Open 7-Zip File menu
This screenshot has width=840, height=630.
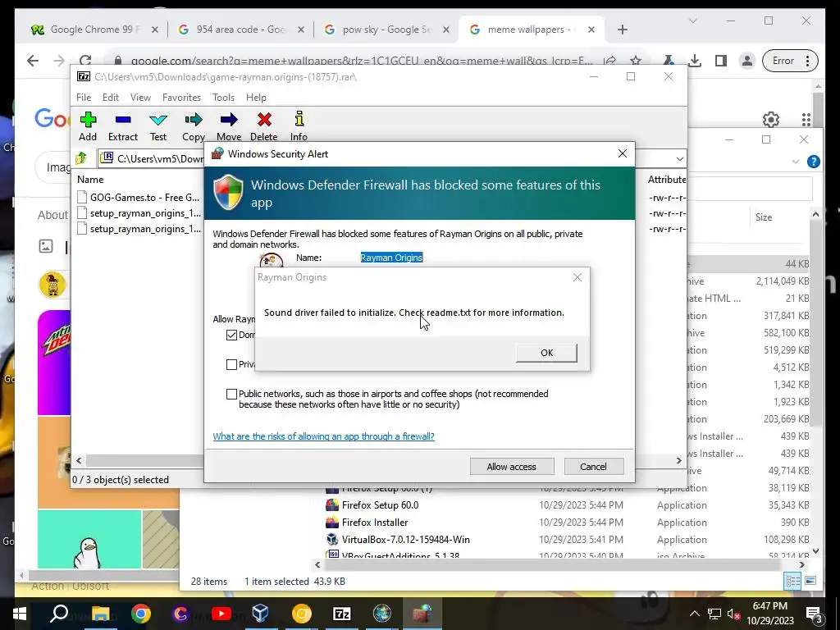click(84, 98)
